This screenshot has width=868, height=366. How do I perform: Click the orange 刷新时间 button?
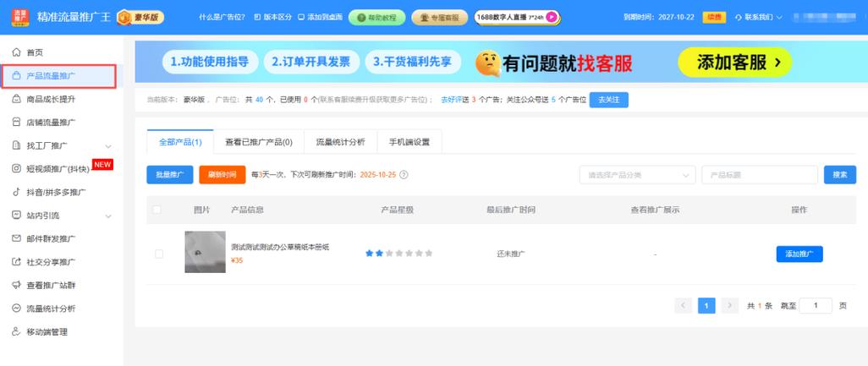click(222, 175)
